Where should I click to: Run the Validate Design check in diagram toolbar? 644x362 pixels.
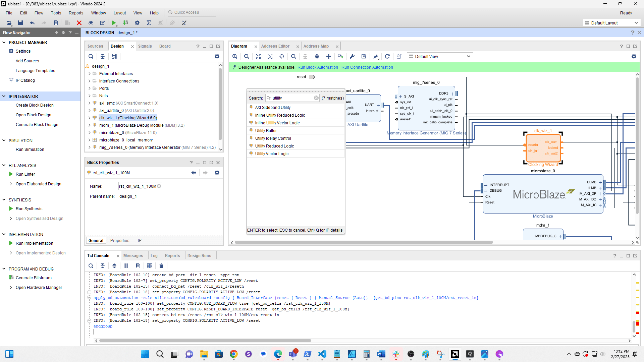click(x=364, y=56)
